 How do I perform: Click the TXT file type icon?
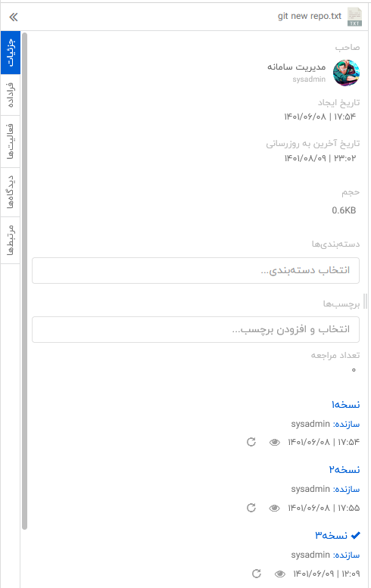pos(354,17)
